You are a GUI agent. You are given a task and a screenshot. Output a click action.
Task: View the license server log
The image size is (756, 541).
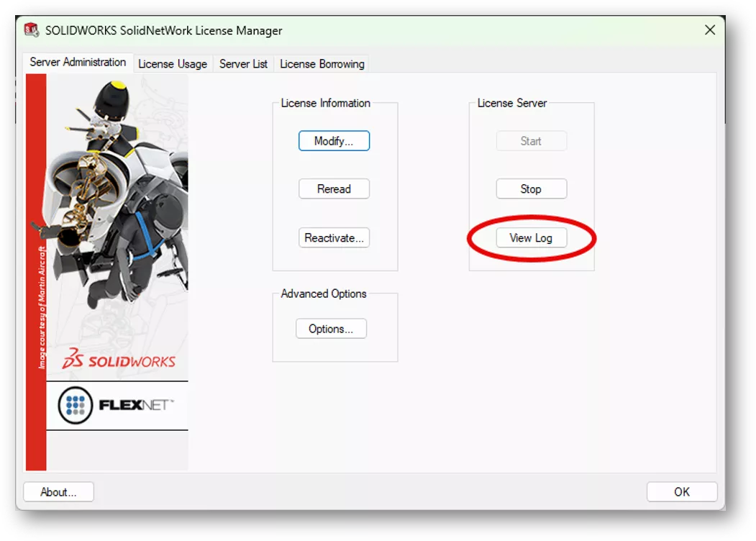coord(531,237)
